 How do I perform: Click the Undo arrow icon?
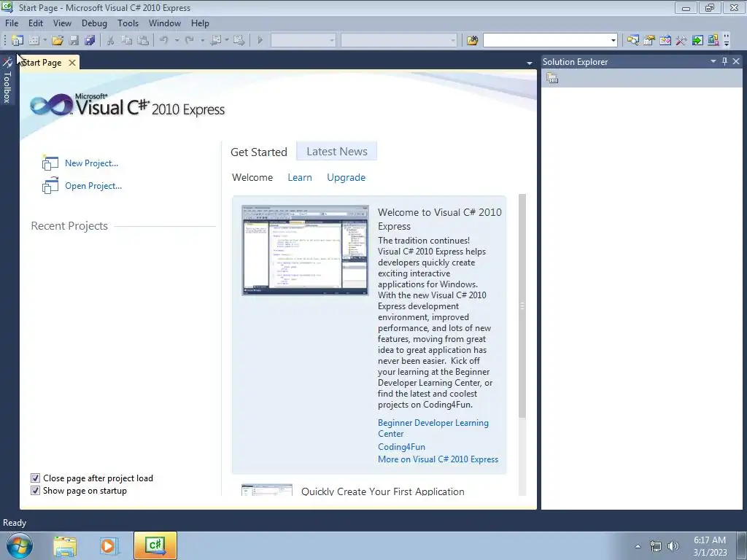[x=164, y=41]
